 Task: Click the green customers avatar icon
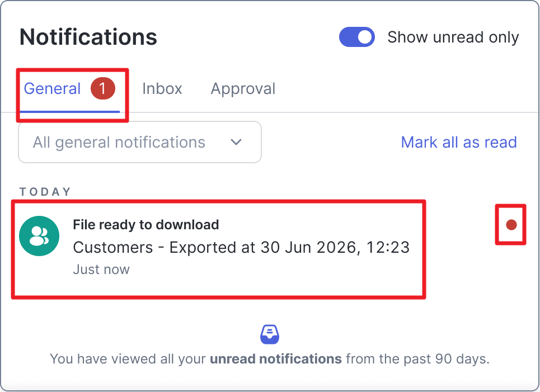point(39,236)
